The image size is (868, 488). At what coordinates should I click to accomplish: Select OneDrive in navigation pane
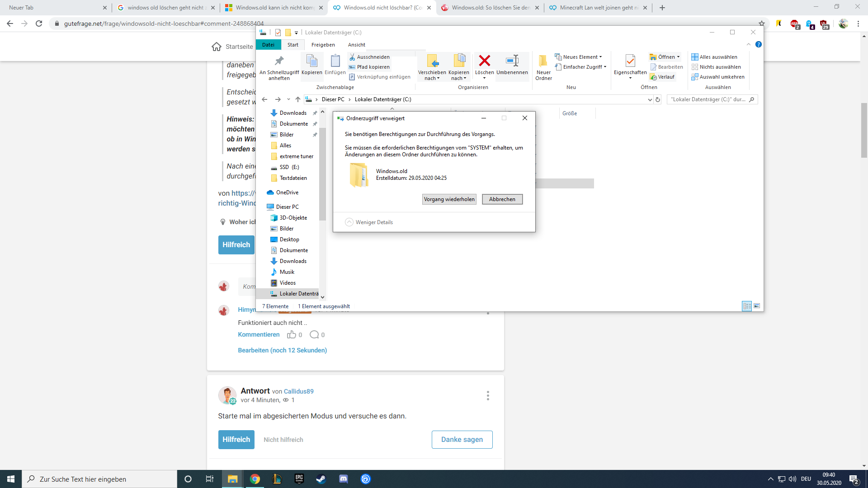click(288, 192)
